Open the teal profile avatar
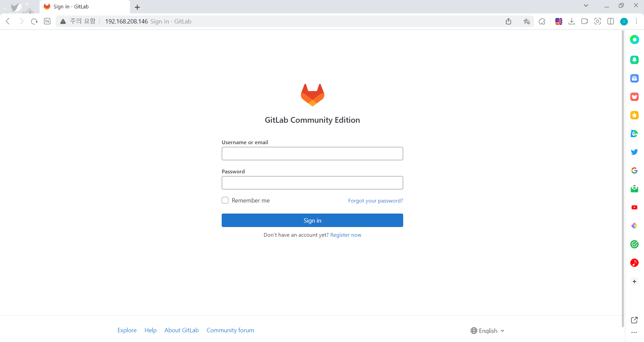 click(624, 21)
